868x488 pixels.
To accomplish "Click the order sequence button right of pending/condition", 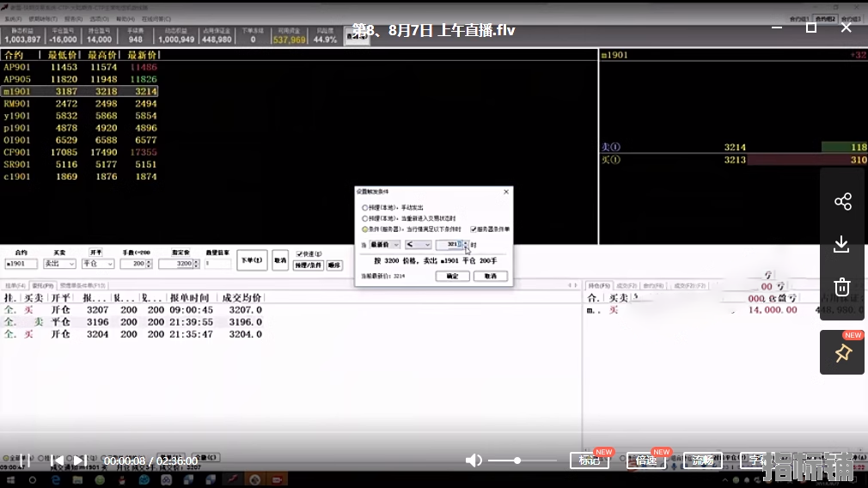I will click(334, 265).
